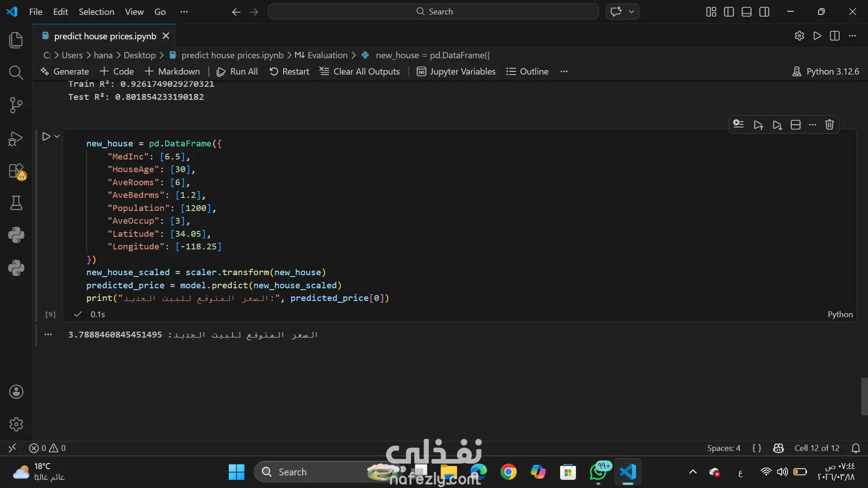The width and height of the screenshot is (868, 488).
Task: Toggle the secondary side bar layout button
Action: (x=764, y=12)
